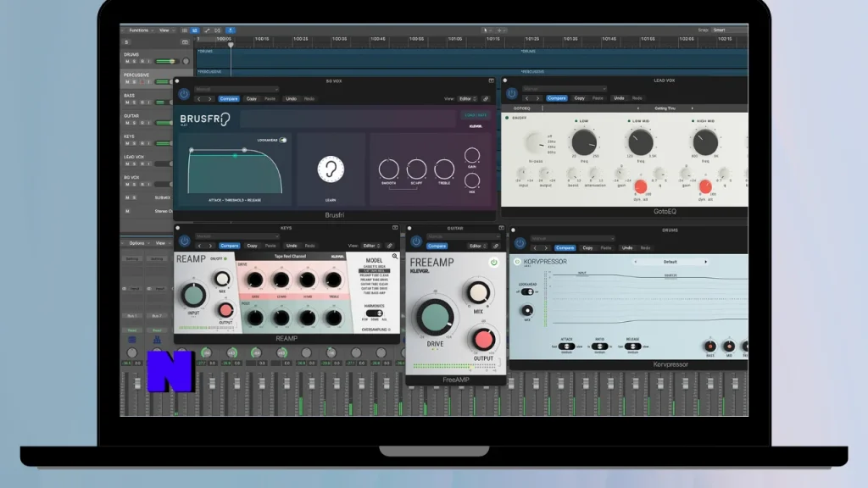Click Compare in the GUITAR window
Image resolution: width=868 pixels, height=488 pixels.
click(x=437, y=247)
